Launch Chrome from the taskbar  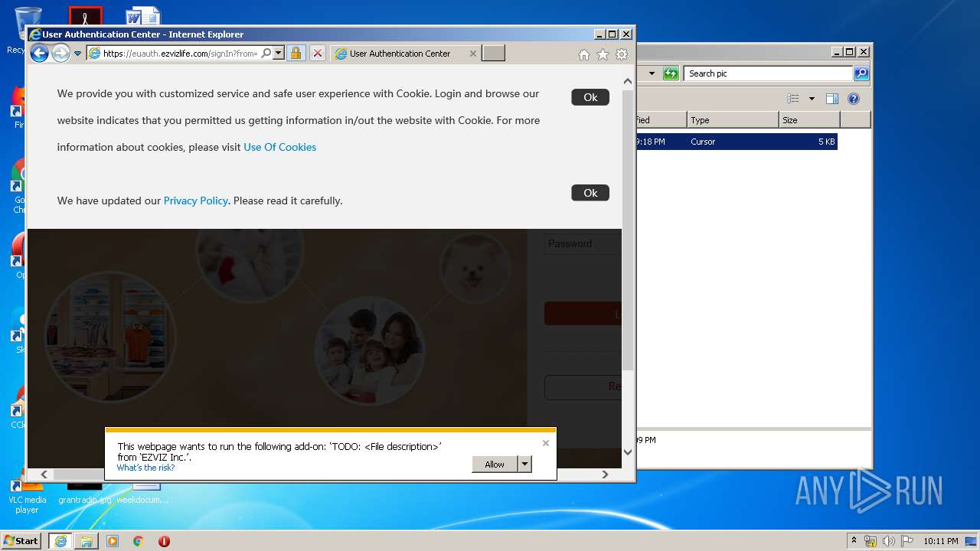(x=138, y=541)
